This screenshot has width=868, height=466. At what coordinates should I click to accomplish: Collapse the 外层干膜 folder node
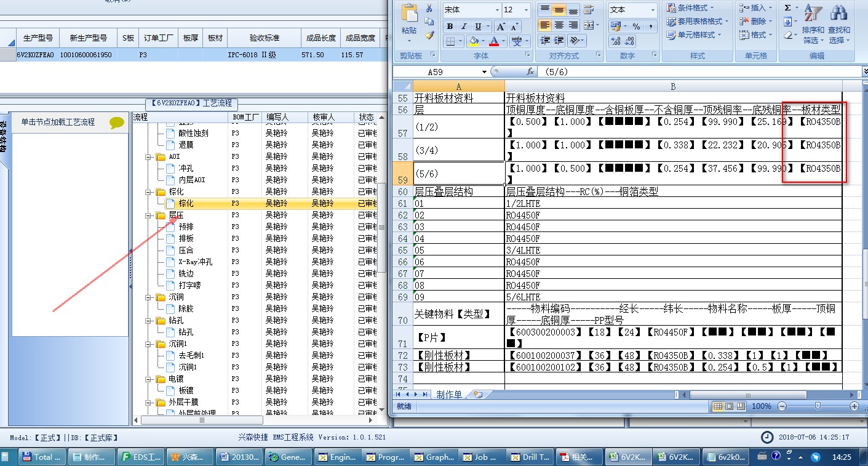pyautogui.click(x=149, y=403)
